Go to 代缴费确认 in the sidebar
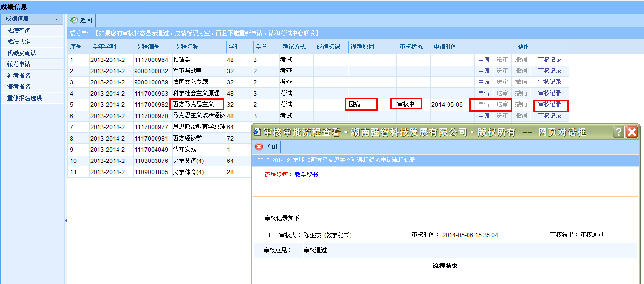This screenshot has height=284, width=644. [x=21, y=53]
